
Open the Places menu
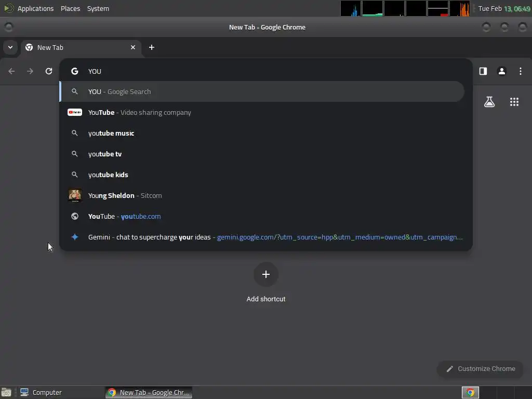coord(70,8)
